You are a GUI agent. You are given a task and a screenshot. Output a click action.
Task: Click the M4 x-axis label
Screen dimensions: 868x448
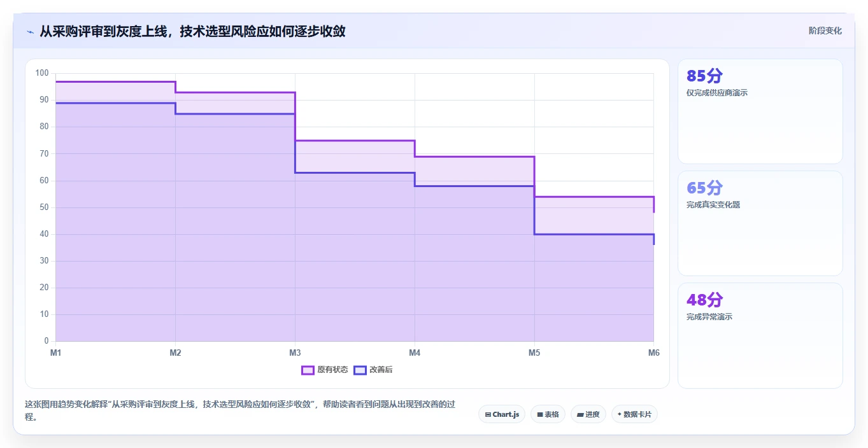[415, 353]
